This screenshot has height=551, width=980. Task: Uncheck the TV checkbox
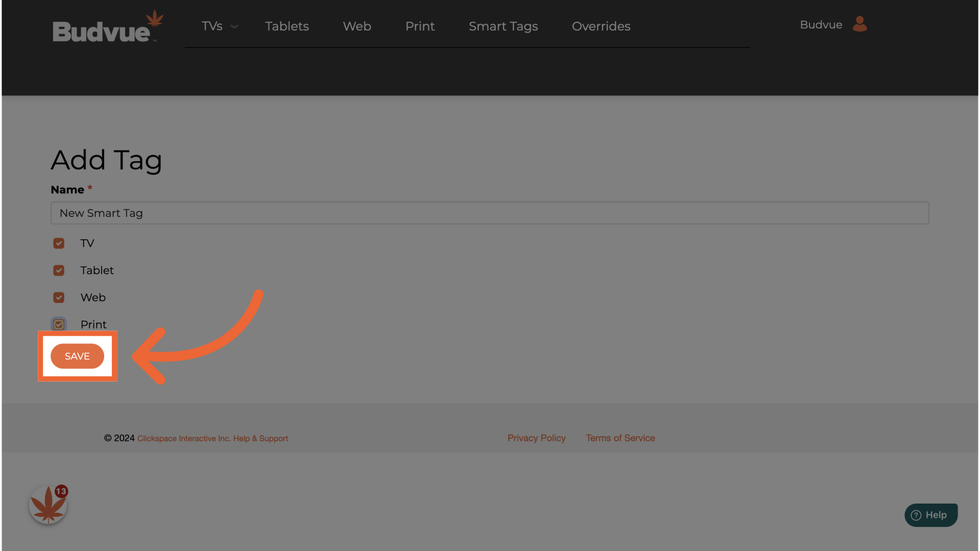[59, 243]
